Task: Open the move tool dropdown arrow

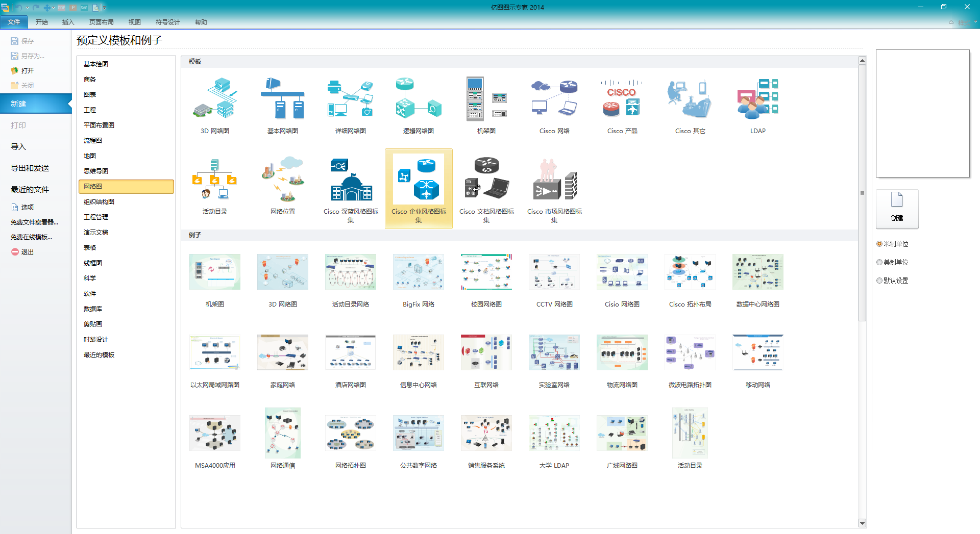Action: (53, 8)
